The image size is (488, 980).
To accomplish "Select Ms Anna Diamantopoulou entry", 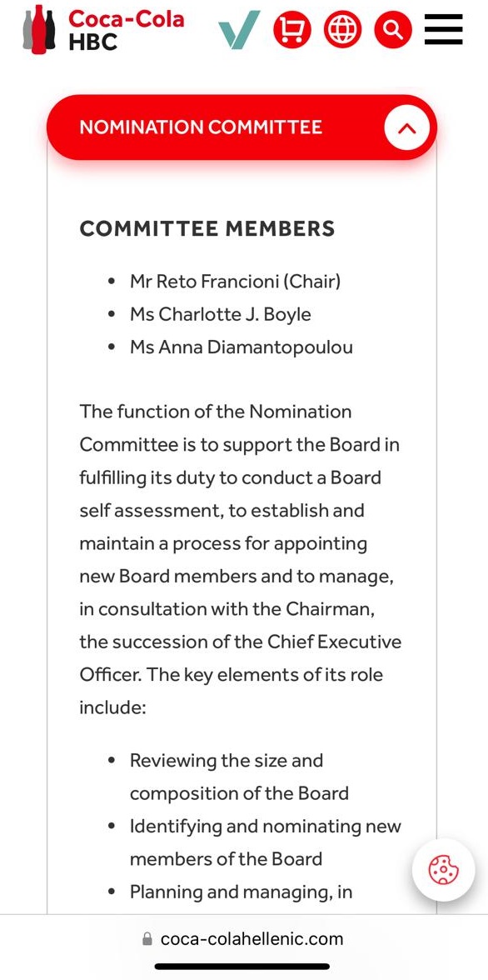I will pyautogui.click(x=242, y=347).
